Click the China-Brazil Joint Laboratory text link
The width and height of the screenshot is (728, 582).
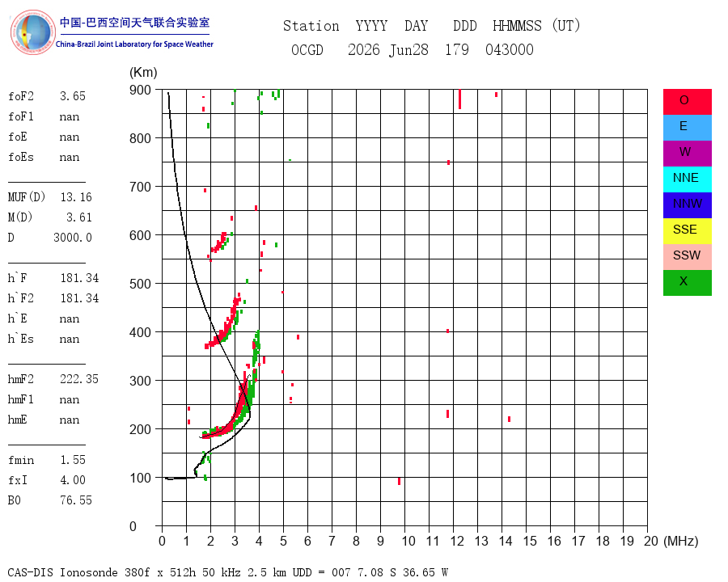click(x=134, y=44)
